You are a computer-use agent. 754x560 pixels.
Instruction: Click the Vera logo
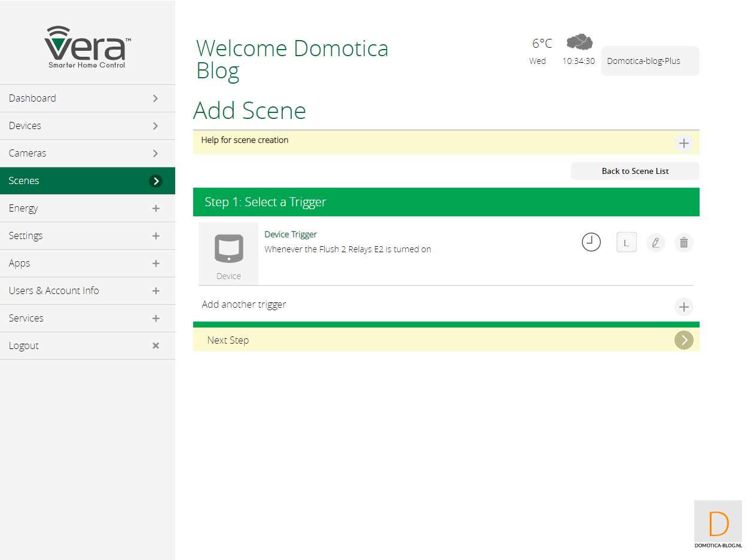(x=87, y=47)
